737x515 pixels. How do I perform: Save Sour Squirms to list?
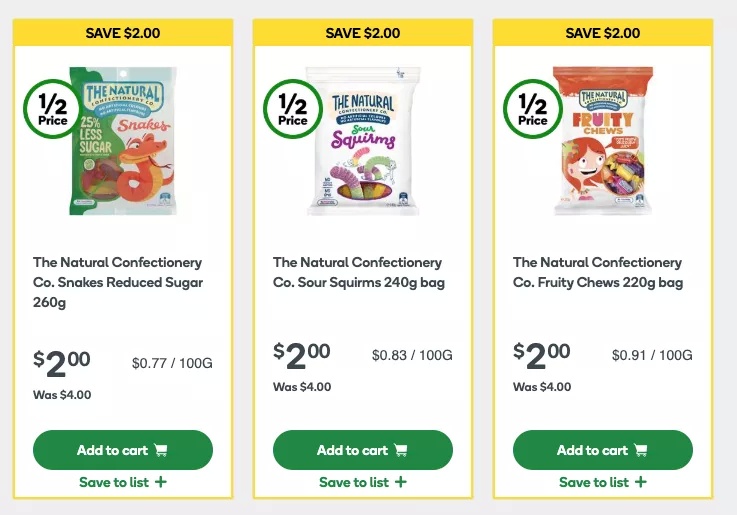point(363,482)
